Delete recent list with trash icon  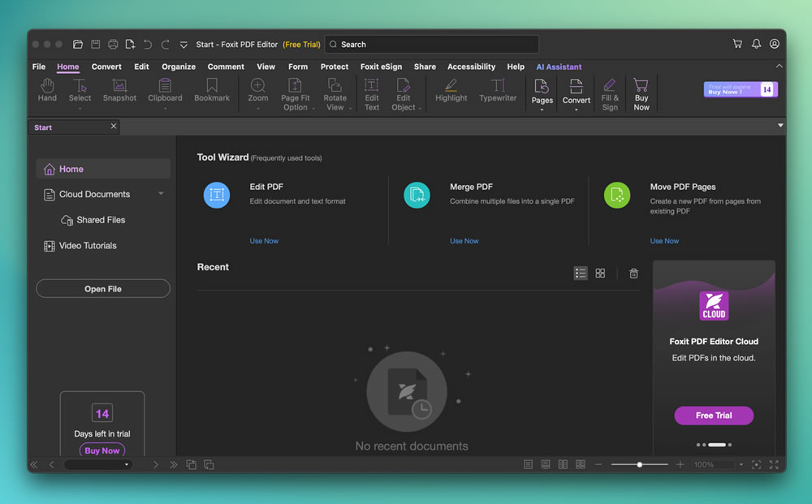633,274
